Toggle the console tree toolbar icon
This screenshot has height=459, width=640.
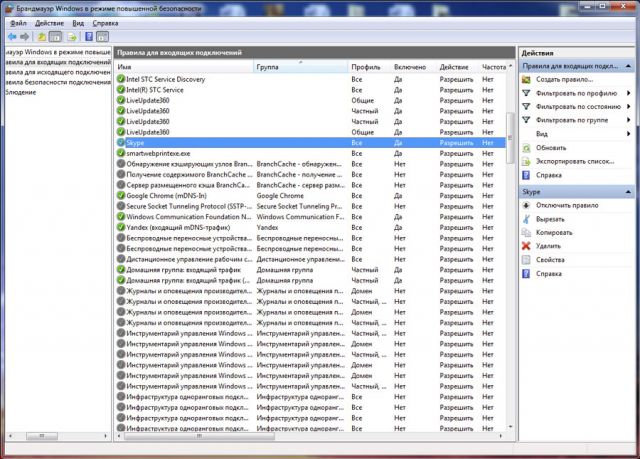pos(55,37)
